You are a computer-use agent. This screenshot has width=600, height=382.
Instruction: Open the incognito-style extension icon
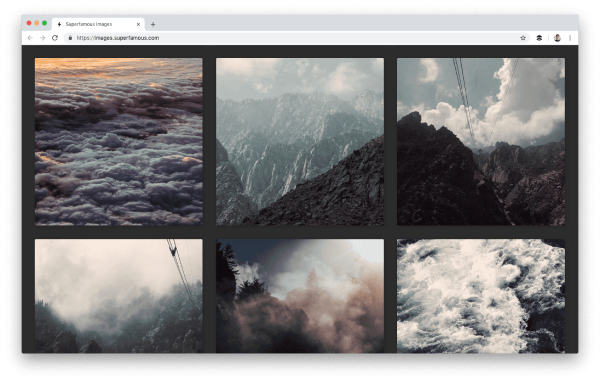click(x=539, y=38)
